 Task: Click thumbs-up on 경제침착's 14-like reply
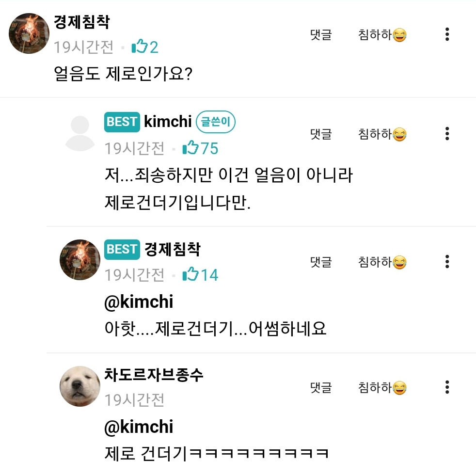[191, 275]
